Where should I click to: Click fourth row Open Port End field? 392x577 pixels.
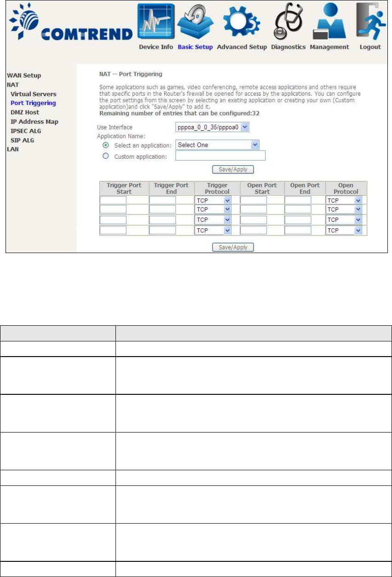click(x=298, y=230)
